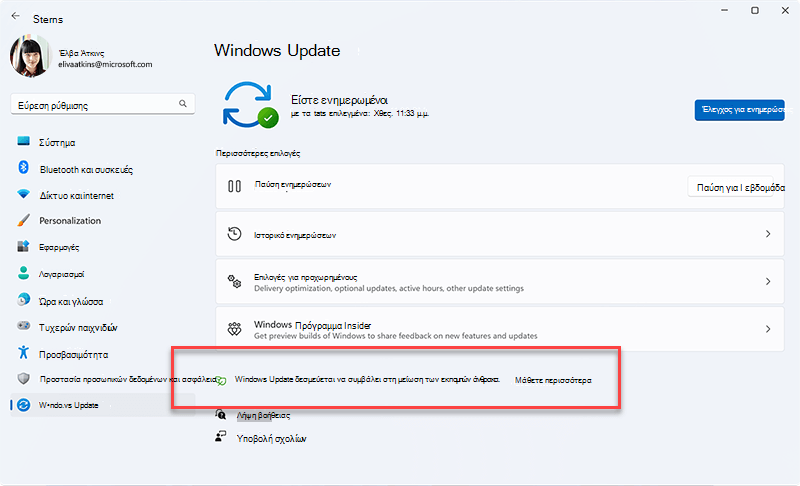Focus the Εύρεση ρύθμισης search field
Screen dimensions: 800x486
(x=103, y=105)
